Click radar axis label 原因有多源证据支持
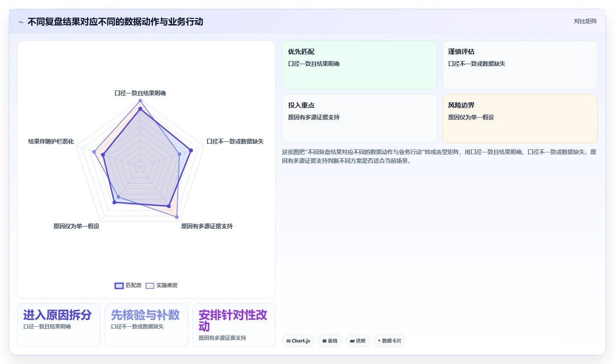615x364 pixels. (x=207, y=226)
